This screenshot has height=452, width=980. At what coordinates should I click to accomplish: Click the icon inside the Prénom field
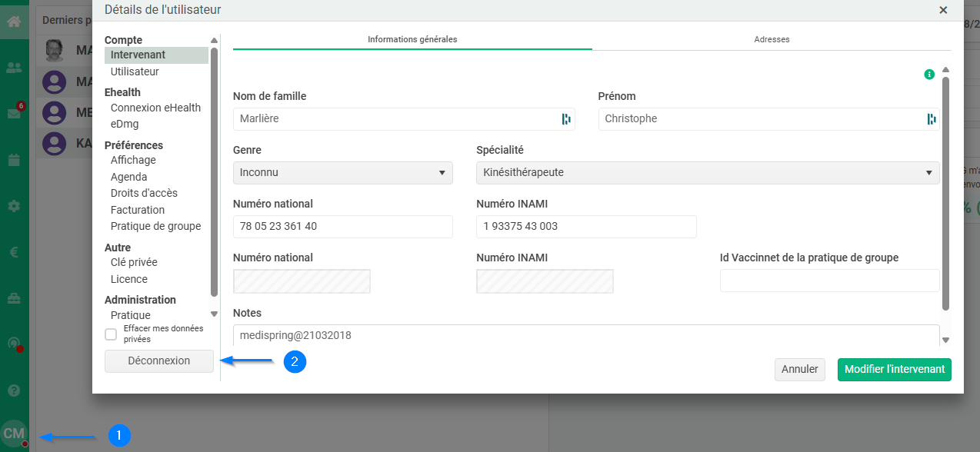coord(932,118)
